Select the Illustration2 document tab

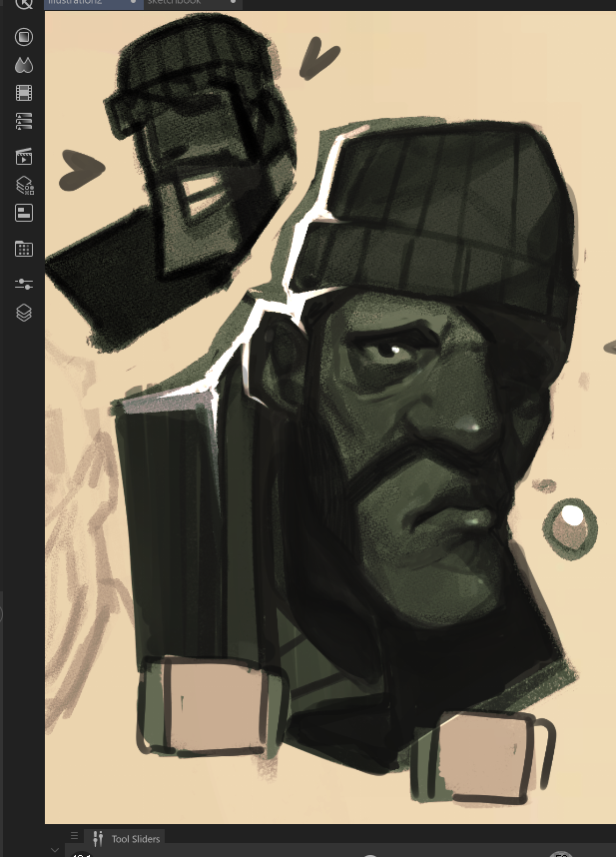click(x=94, y=3)
